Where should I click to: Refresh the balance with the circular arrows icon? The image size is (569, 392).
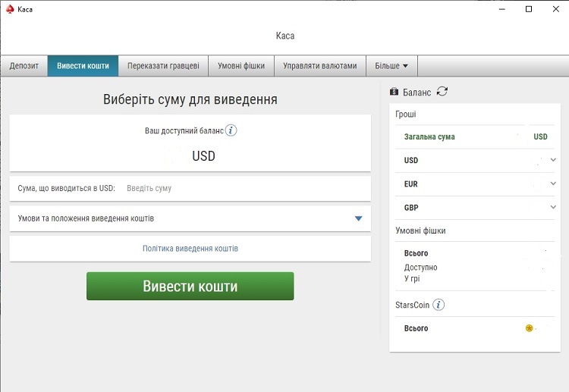(x=442, y=92)
